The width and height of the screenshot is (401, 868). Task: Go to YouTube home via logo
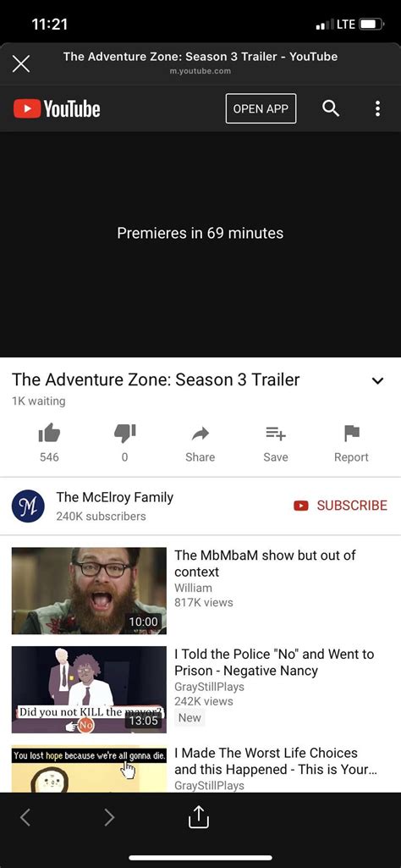pyautogui.click(x=57, y=108)
